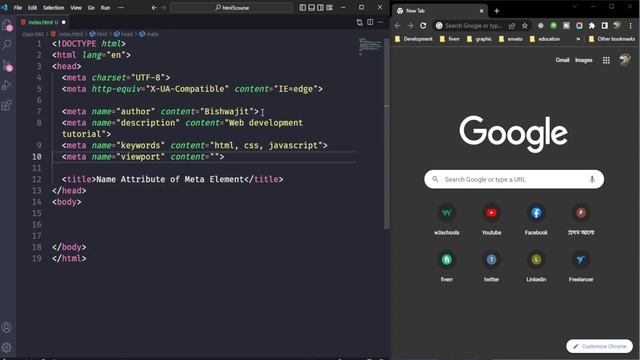Open changes for index.html in editor toolbar
This screenshot has height=360, width=640.
(360, 22)
